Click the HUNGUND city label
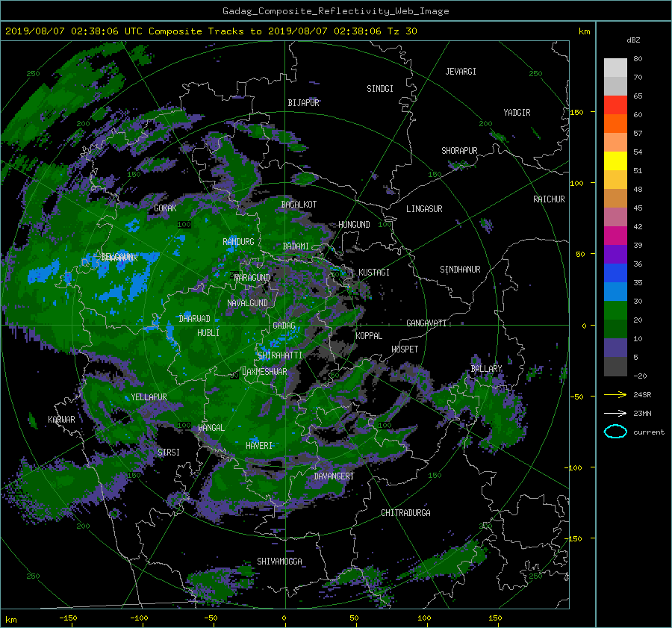The width and height of the screenshot is (672, 628). coord(354,225)
